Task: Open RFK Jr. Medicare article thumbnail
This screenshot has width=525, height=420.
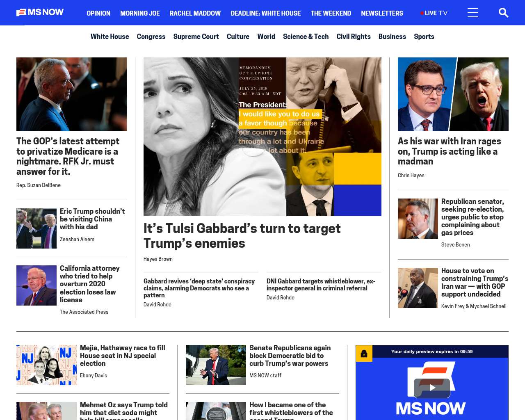Action: (72, 94)
